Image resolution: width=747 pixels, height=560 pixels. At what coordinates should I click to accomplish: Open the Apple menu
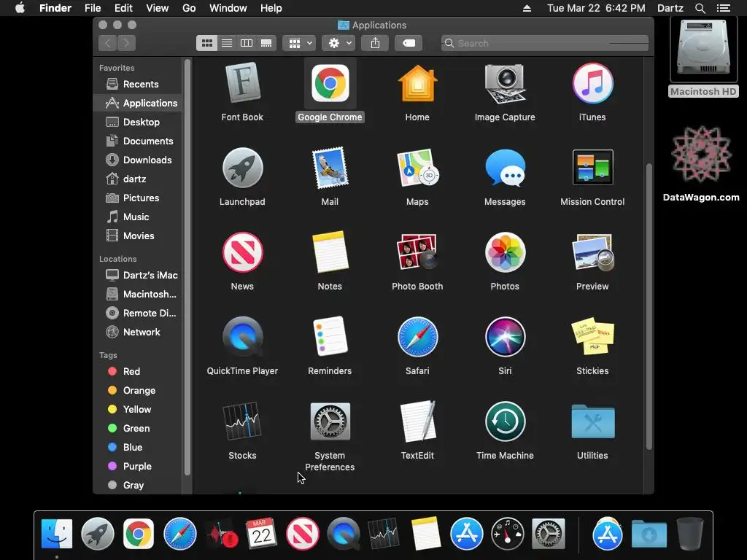20,8
